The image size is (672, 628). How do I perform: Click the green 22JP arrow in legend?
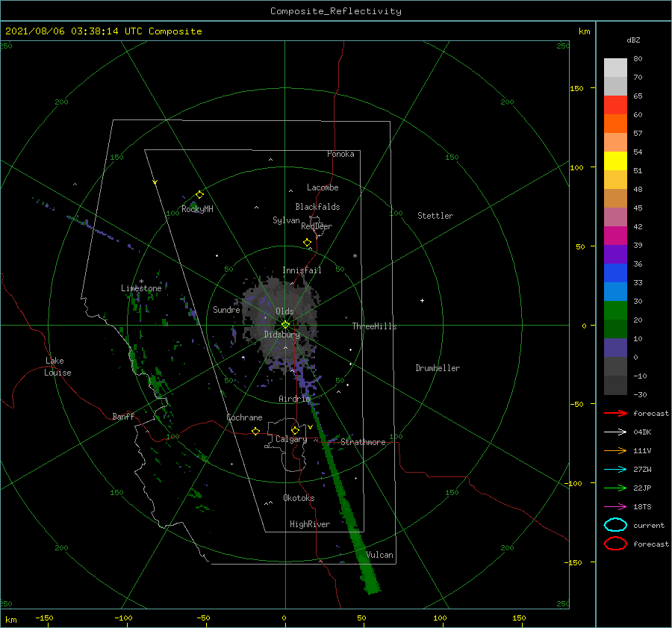[615, 488]
